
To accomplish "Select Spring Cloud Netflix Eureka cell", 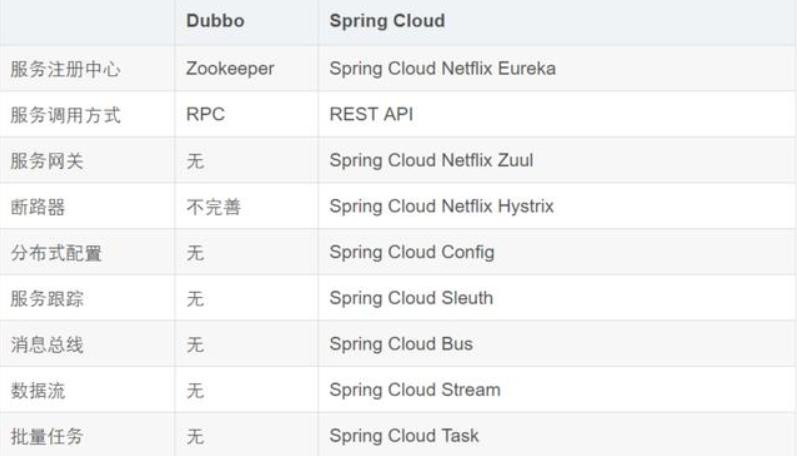I will 442,69.
